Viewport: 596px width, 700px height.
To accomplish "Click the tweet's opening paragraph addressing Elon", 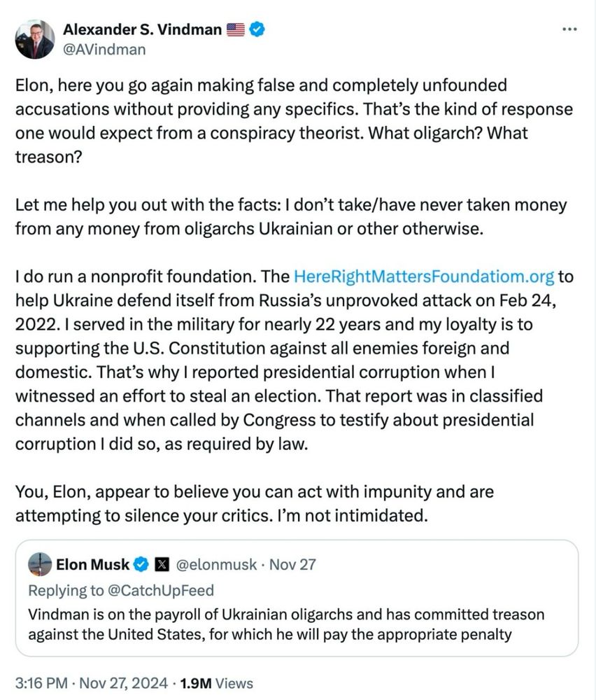I will pos(294,121).
